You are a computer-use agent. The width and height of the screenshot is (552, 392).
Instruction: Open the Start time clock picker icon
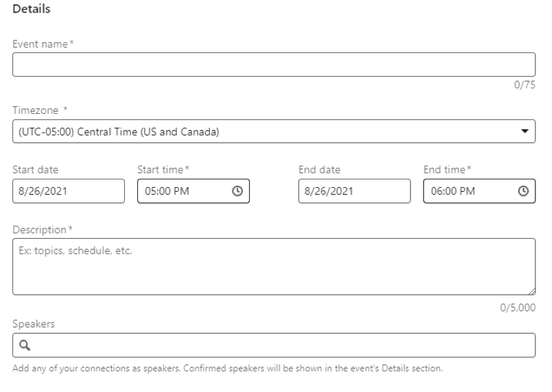pyautogui.click(x=237, y=191)
